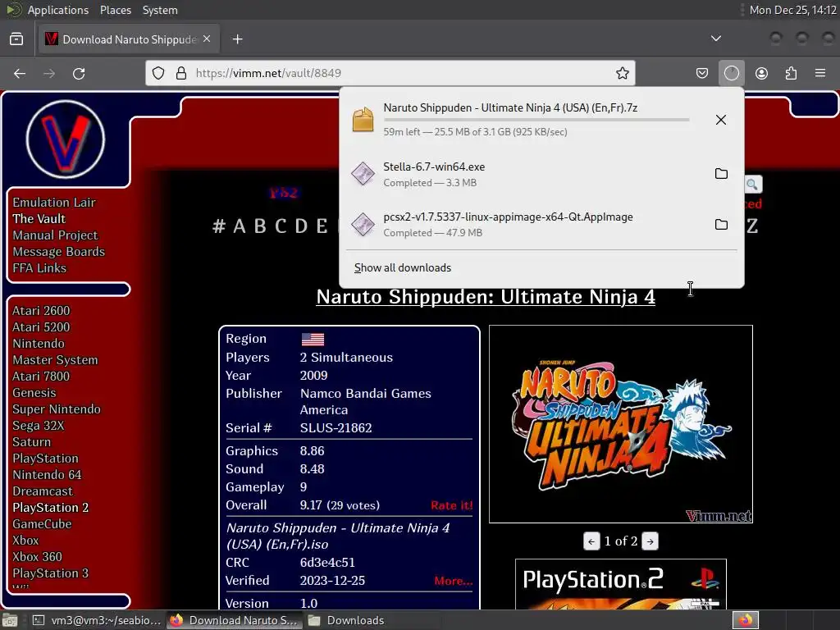Click the clock Mon Dec 25, 14:12
Image resolution: width=840 pixels, height=630 pixels.
792,10
